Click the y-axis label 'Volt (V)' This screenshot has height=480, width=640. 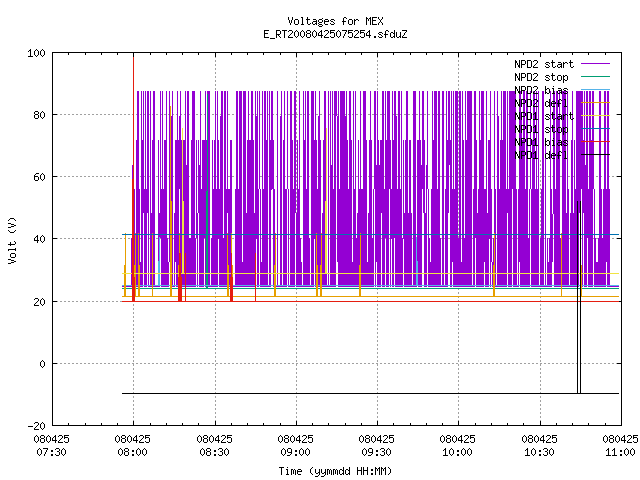tap(12, 240)
